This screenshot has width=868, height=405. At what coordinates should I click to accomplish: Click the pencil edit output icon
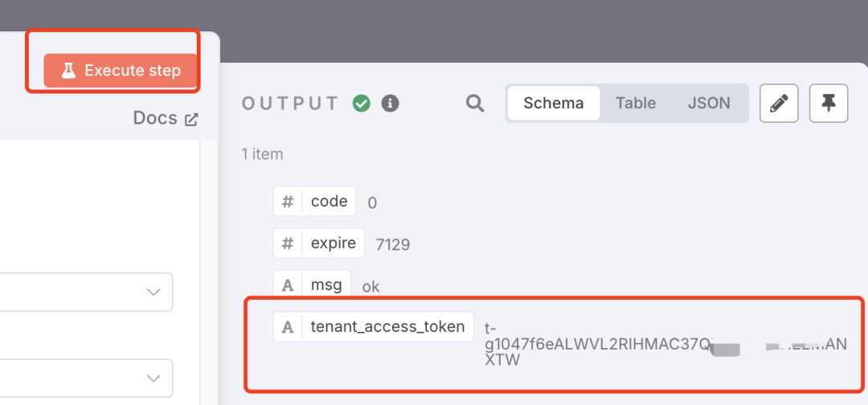pyautogui.click(x=779, y=103)
